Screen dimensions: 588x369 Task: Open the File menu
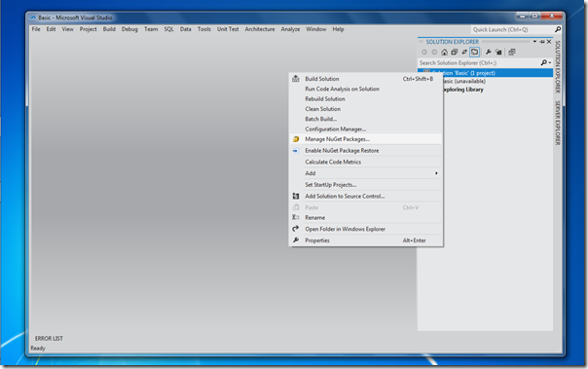[x=36, y=29]
